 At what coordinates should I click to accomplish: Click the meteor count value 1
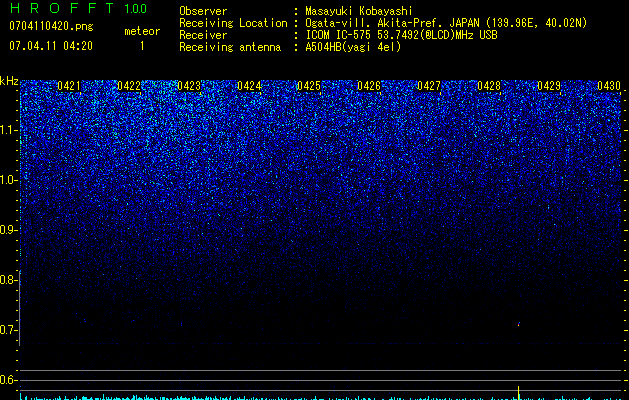pyautogui.click(x=142, y=47)
